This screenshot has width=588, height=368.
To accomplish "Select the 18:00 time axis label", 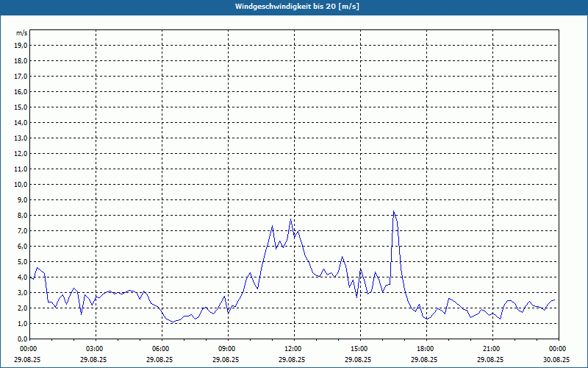I will pyautogui.click(x=425, y=349).
